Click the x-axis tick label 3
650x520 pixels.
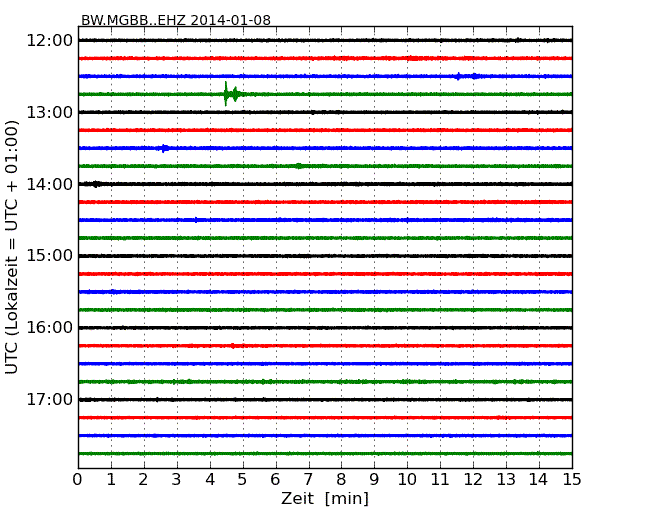coord(177,480)
